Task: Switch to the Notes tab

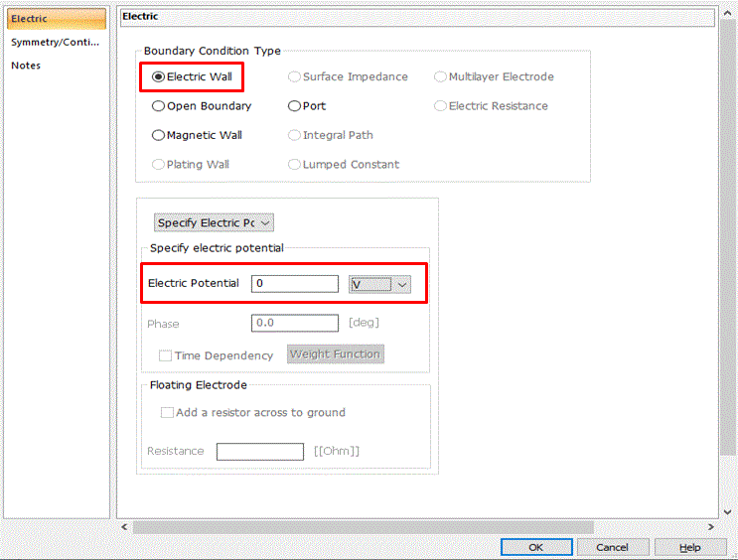Action: 26,66
